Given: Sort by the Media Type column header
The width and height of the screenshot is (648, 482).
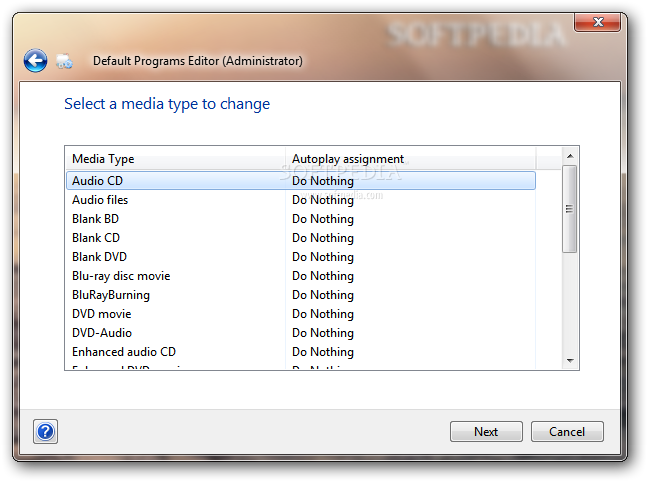Looking at the screenshot, I should (176, 159).
